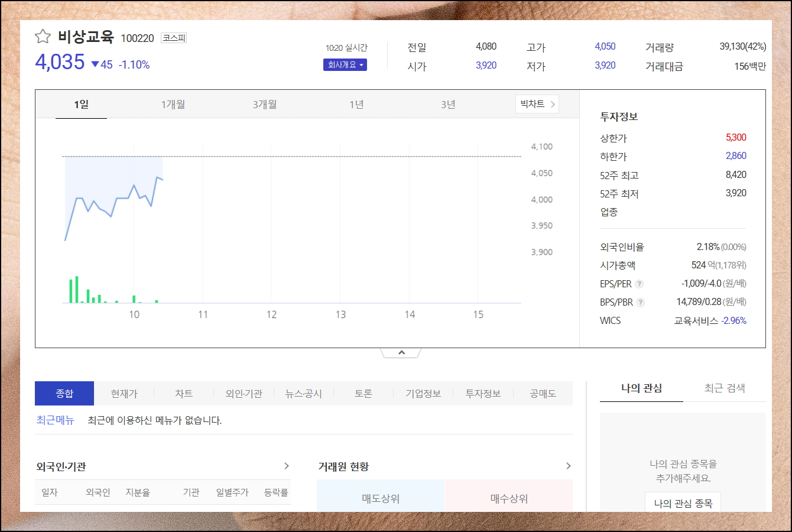792x532 pixels.
Task: Click the 나의 관심 종목 button
Action: [683, 503]
